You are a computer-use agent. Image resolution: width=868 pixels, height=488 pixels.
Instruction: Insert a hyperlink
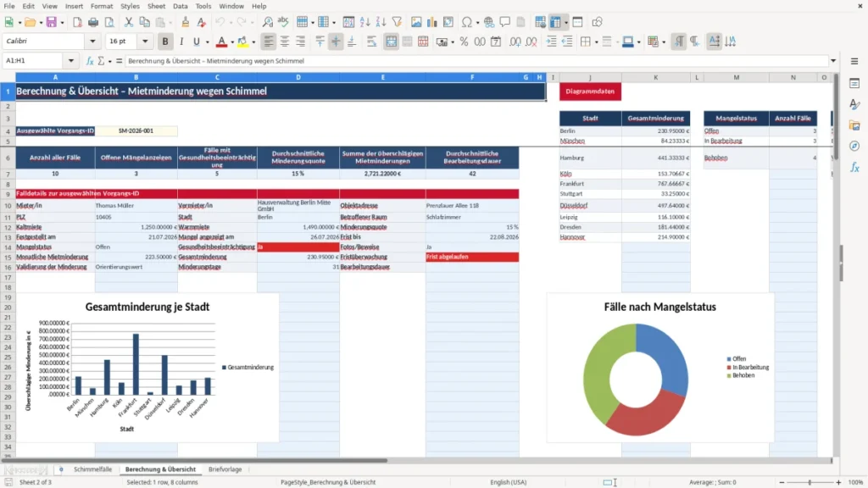coord(489,22)
